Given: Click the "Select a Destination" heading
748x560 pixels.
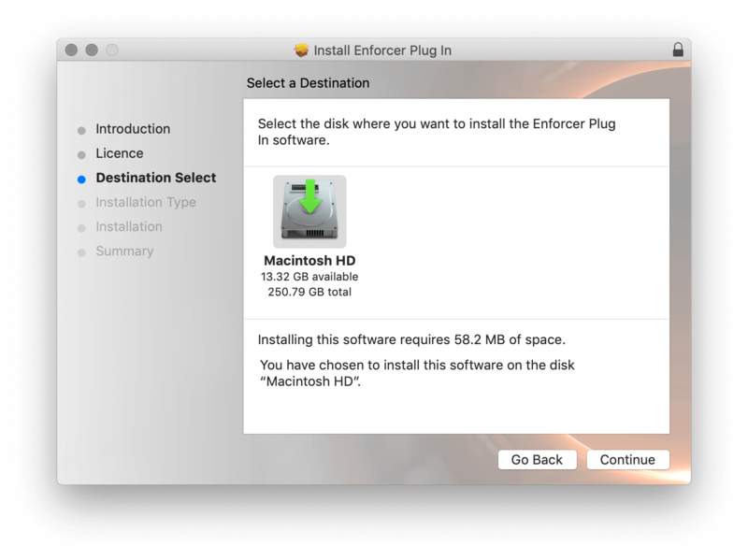Looking at the screenshot, I should tap(308, 83).
